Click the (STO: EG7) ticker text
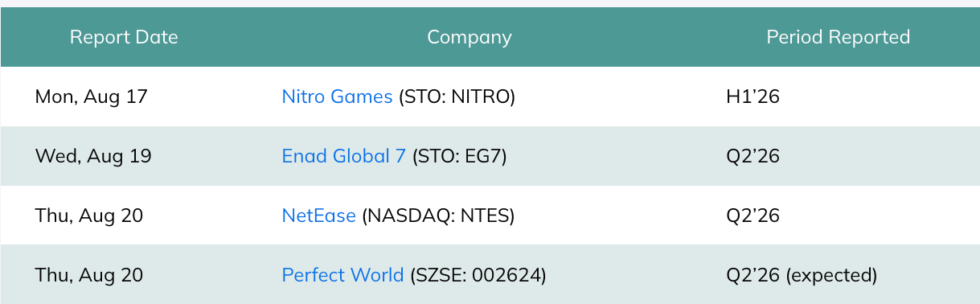Image resolution: width=980 pixels, height=304 pixels. tap(460, 156)
